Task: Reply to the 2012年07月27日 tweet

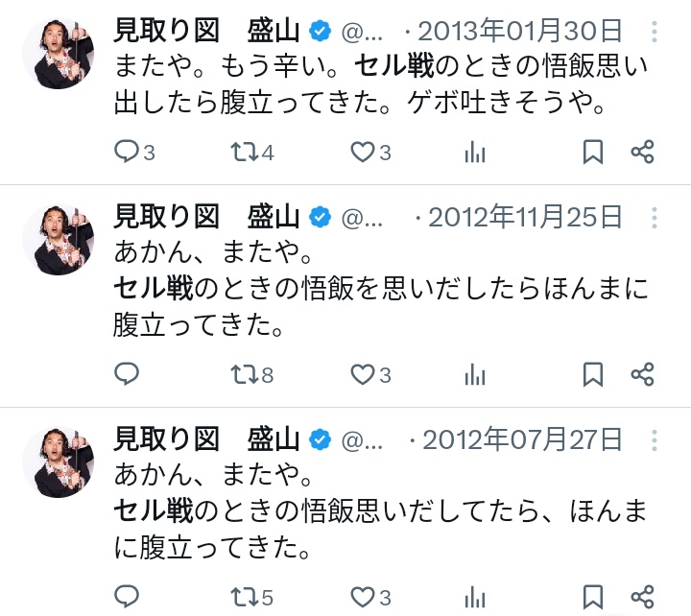Action: (127, 596)
